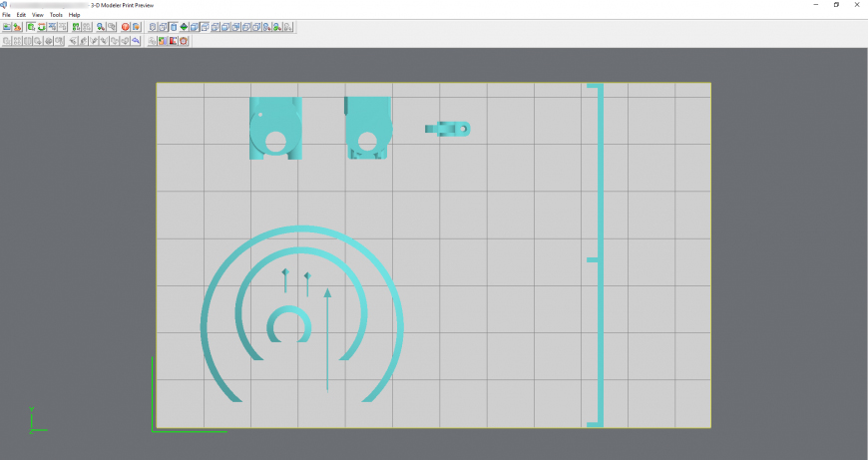
Task: Click the green rotate arrows toolbar icon
Action: click(41, 27)
